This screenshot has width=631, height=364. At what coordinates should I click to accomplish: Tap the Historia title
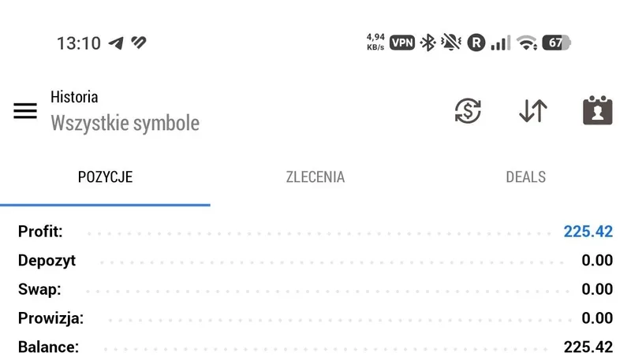tap(74, 97)
